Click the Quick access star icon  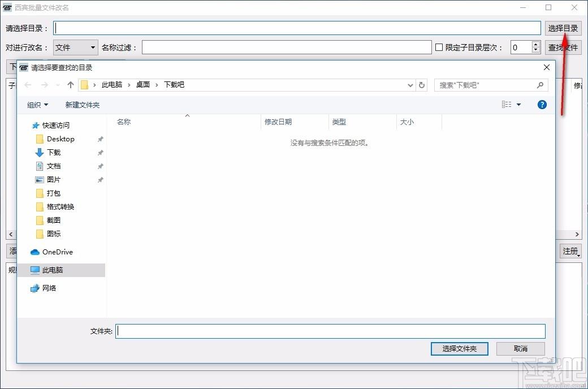pos(36,126)
